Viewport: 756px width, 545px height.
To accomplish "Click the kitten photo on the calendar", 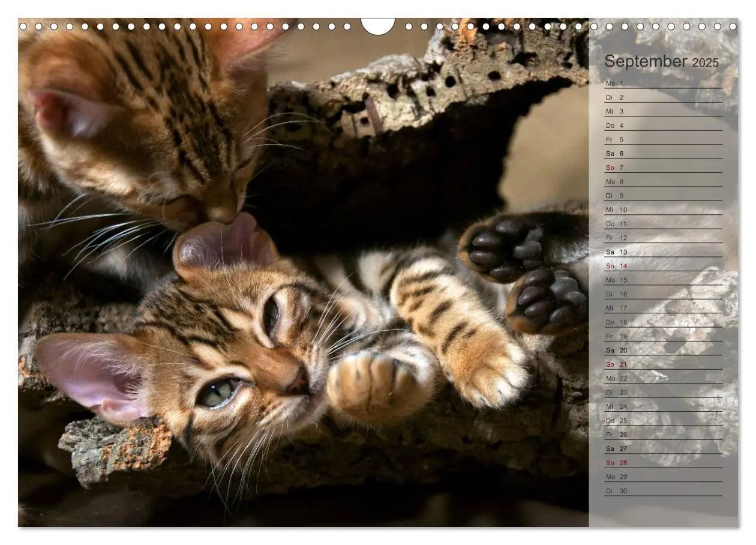I will click(x=304, y=272).
